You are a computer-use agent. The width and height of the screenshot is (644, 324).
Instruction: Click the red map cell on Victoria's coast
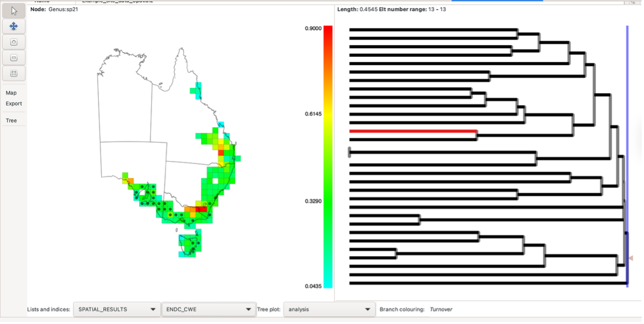pyautogui.click(x=201, y=209)
